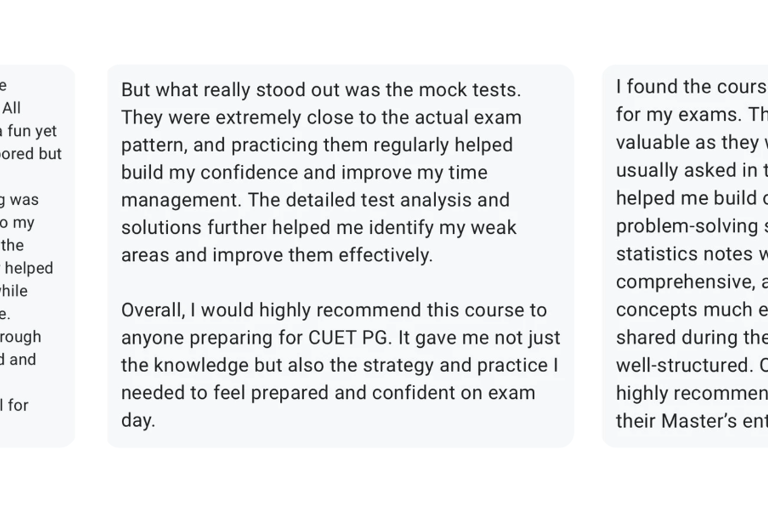Image resolution: width=768 pixels, height=512 pixels.
Task: Select the partially visible left testimonial card
Action: click(37, 256)
